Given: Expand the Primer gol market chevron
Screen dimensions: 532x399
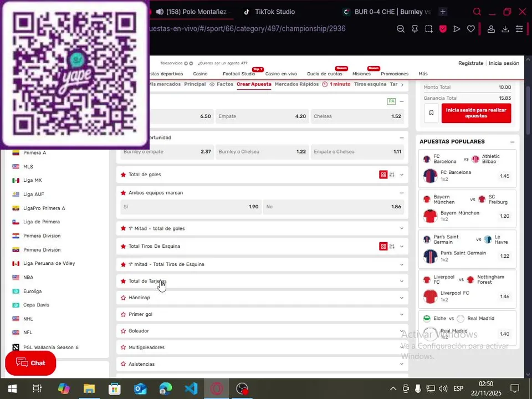Looking at the screenshot, I should pyautogui.click(x=402, y=314).
